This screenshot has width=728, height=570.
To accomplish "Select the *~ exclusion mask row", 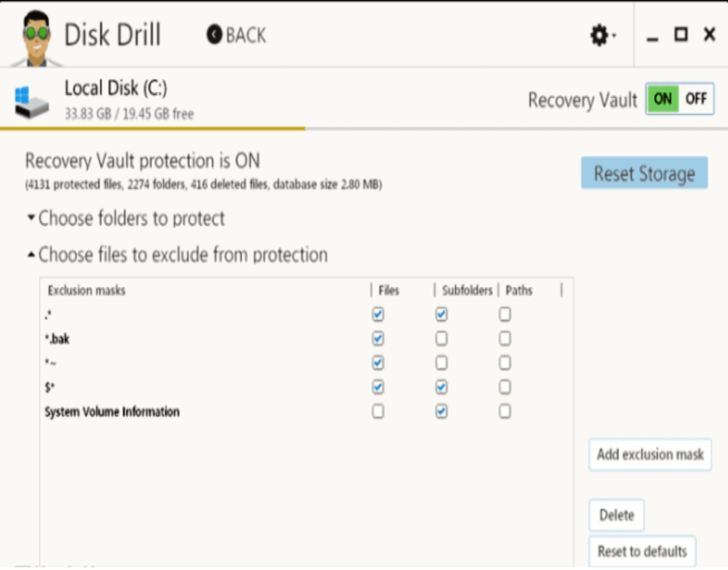I will pyautogui.click(x=307, y=363).
